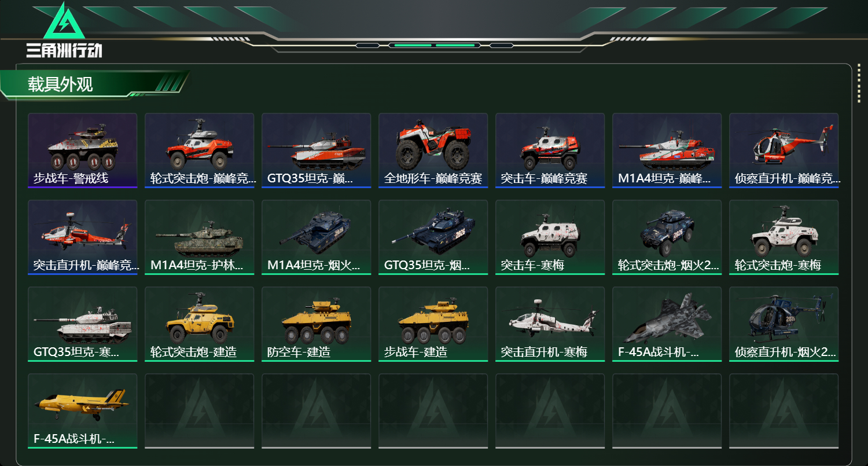Choose the 突击车-巅峰竞赛 skin
Screen dimensions: 868x466
[550, 151]
